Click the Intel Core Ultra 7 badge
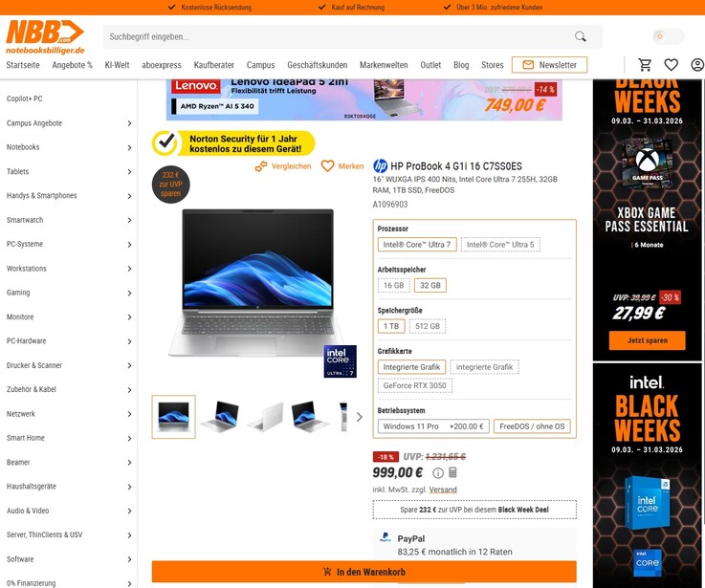Viewport: 705px width, 588px height. 340,361
